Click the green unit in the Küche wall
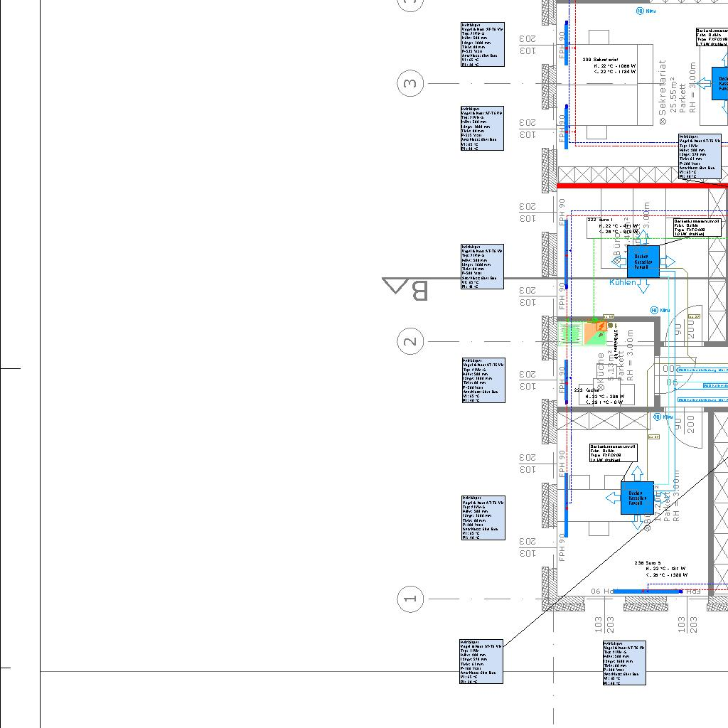The image size is (728, 728). point(570,333)
